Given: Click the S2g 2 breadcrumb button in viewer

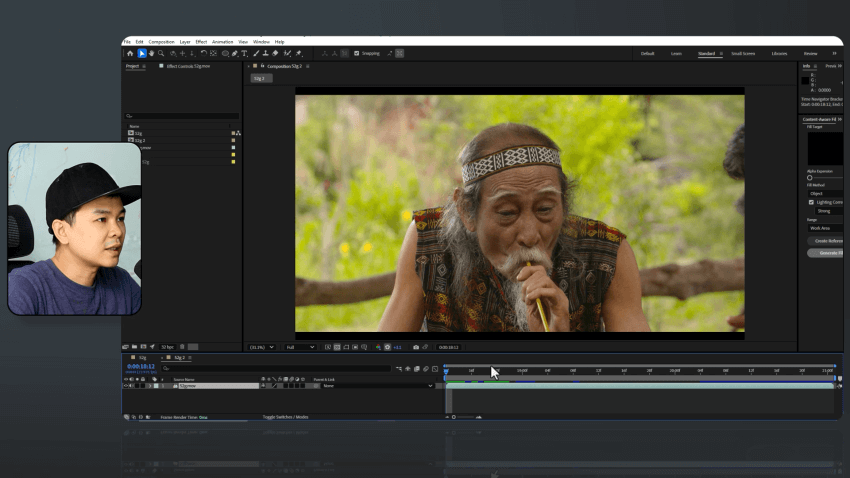Looking at the screenshot, I should click(x=261, y=79).
